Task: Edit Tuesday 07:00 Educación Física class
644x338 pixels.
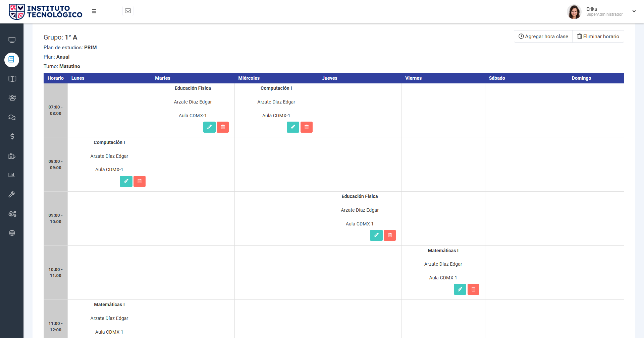Action: 209,127
